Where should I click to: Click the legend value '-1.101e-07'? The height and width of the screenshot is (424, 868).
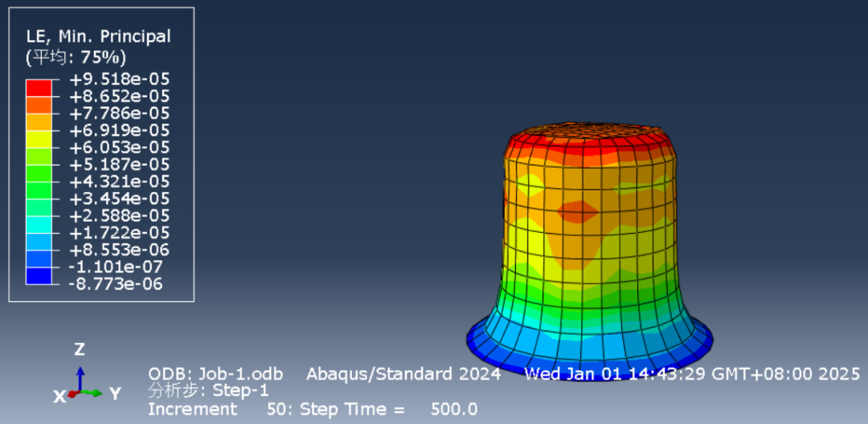pos(119,267)
